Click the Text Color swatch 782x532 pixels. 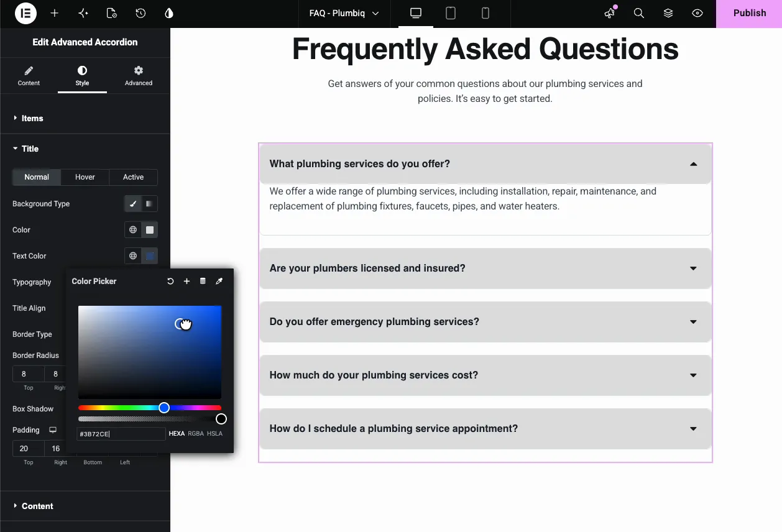tap(150, 256)
